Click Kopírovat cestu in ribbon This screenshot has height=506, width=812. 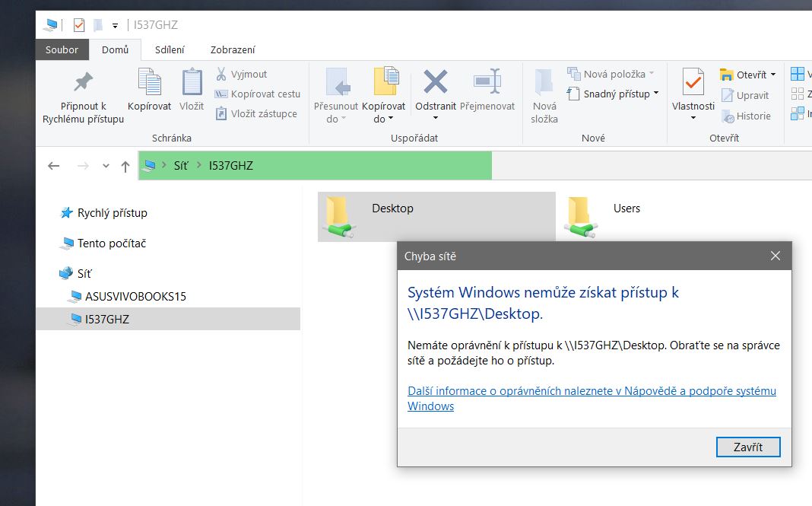(258, 94)
